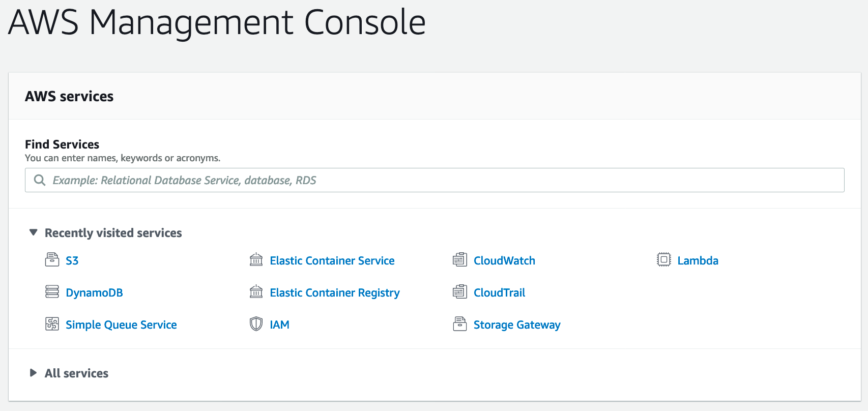Click the DynamoDB database icon

click(x=52, y=292)
